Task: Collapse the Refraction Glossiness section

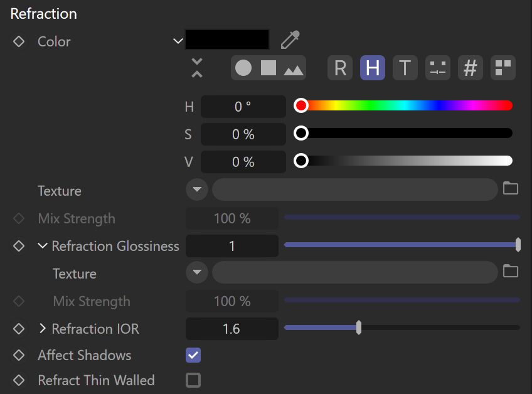Action: [43, 246]
